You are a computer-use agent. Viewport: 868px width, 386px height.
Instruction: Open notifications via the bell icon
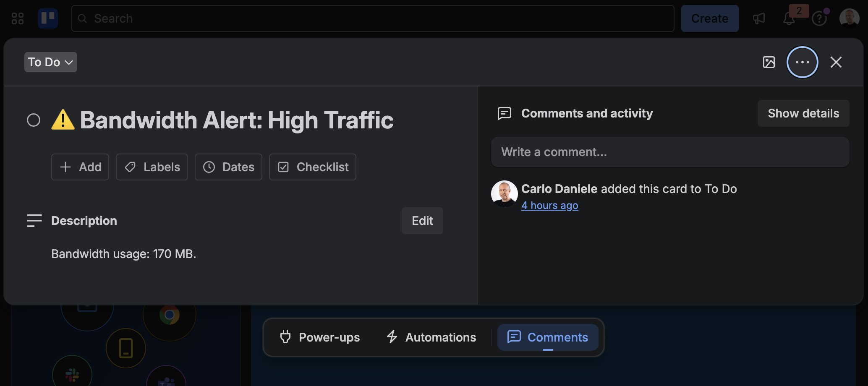(x=790, y=18)
